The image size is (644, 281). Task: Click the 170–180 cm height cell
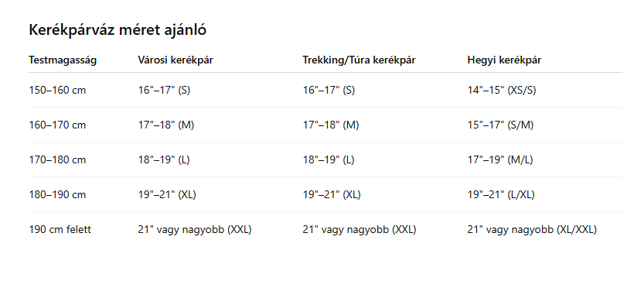click(57, 160)
